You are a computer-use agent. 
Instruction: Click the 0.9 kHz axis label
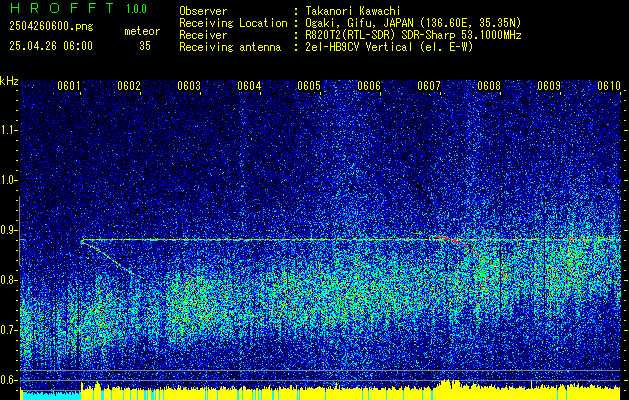(x=9, y=230)
